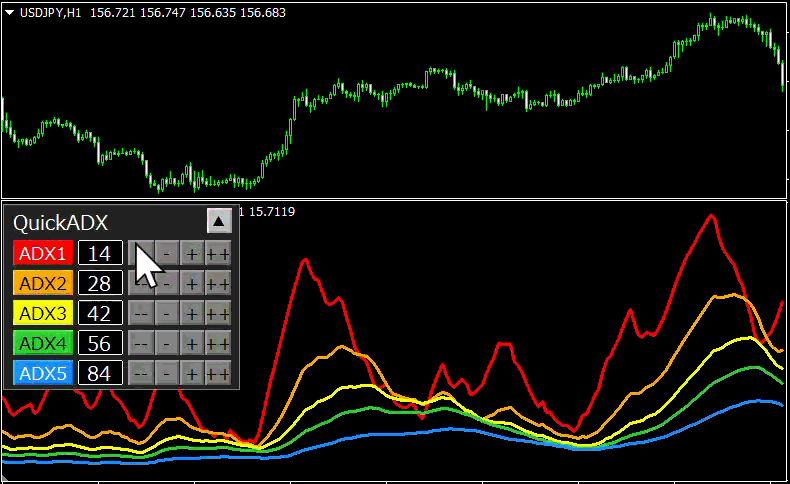Decrease ADX4 period with the single minus button
This screenshot has height=484, width=790.
[167, 343]
